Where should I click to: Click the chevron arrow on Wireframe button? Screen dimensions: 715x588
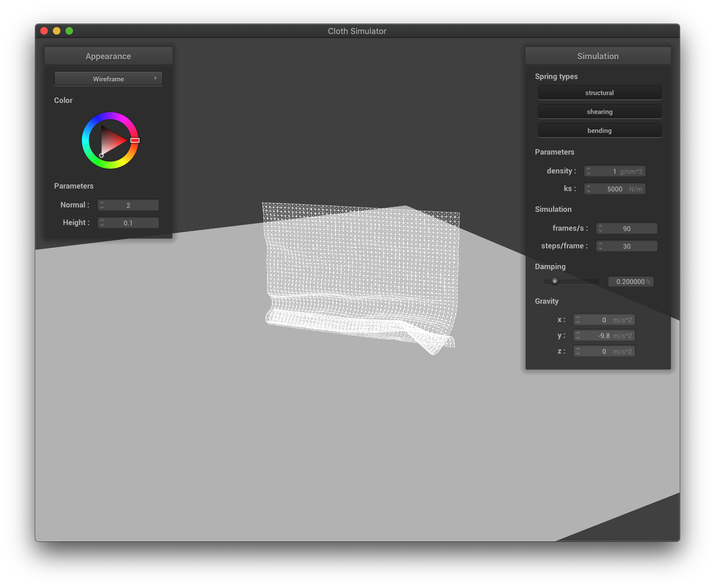point(155,78)
